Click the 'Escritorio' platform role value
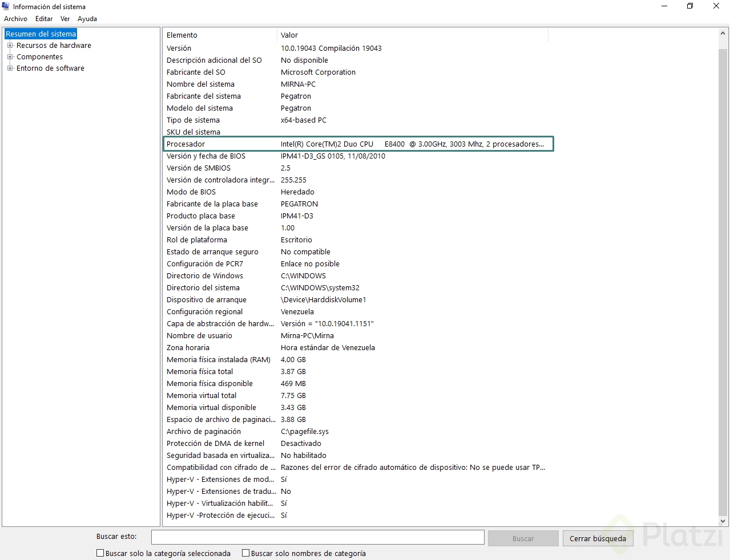Image resolution: width=730 pixels, height=560 pixels. (x=296, y=240)
